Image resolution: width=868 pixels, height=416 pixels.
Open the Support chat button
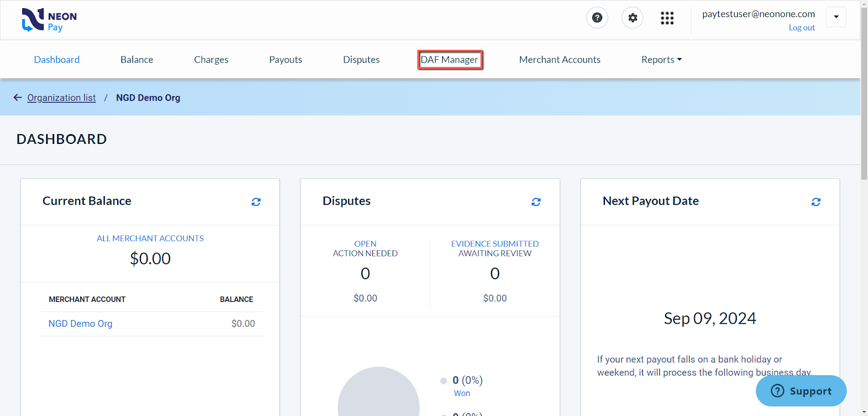coord(801,391)
